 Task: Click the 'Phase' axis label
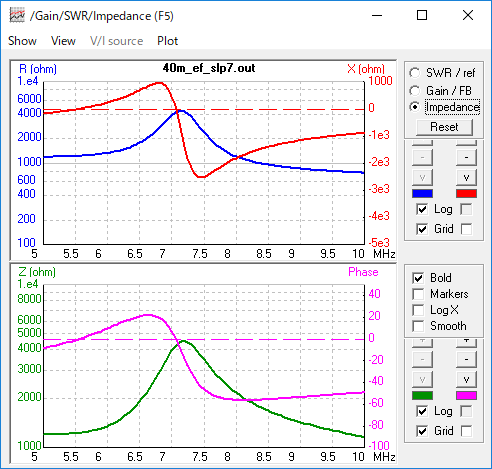point(363,272)
